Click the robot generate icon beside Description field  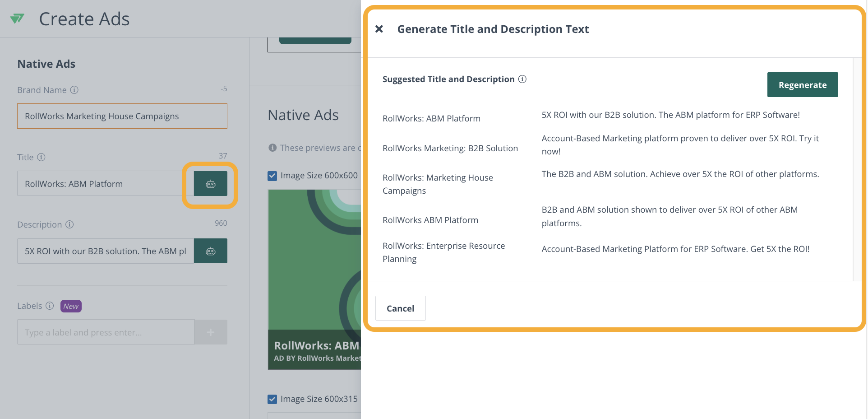point(211,251)
